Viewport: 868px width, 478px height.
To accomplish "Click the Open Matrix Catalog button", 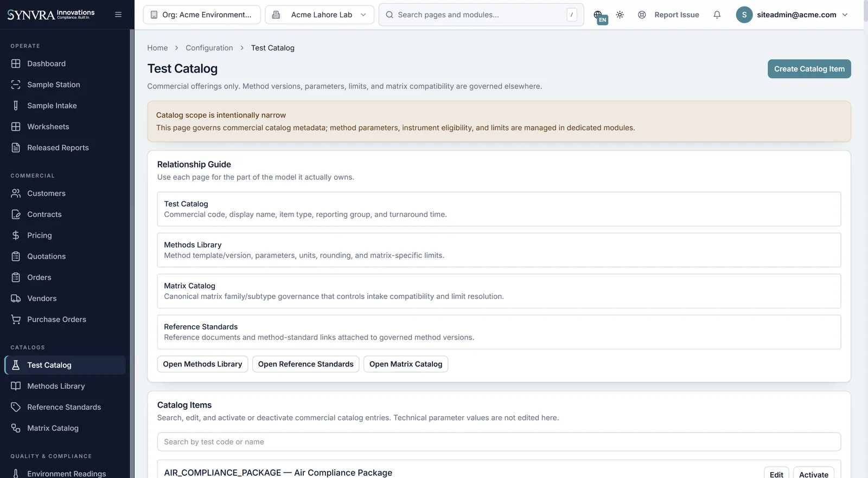I will [406, 364].
